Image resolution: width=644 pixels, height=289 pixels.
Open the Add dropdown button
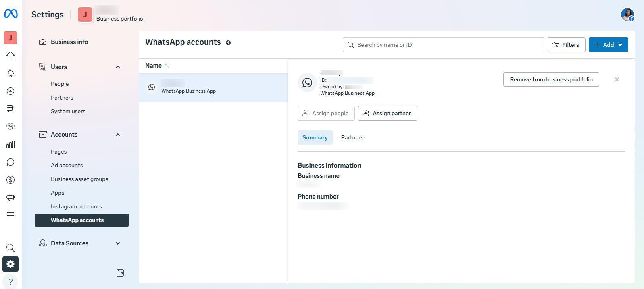click(609, 45)
